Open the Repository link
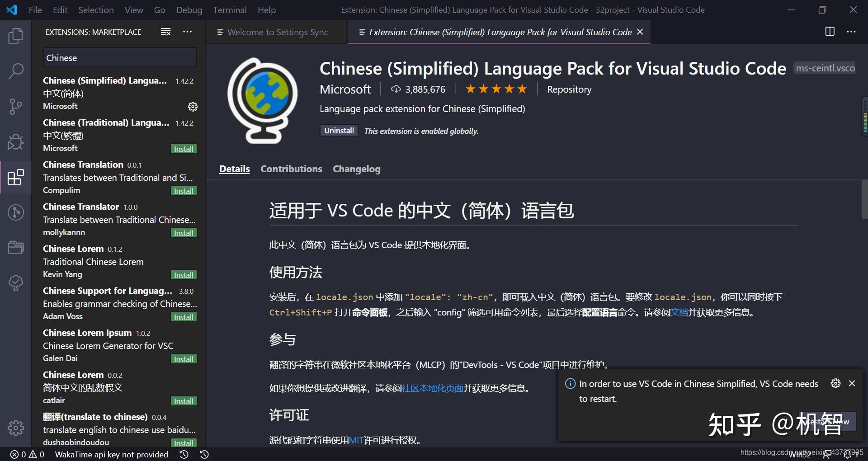 coord(569,89)
